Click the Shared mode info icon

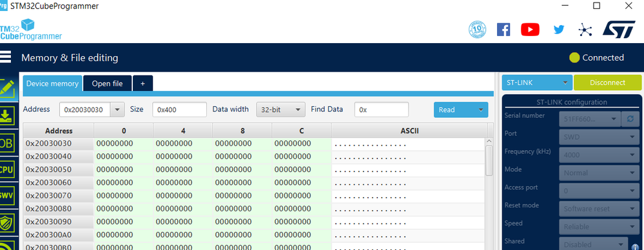(x=635, y=247)
